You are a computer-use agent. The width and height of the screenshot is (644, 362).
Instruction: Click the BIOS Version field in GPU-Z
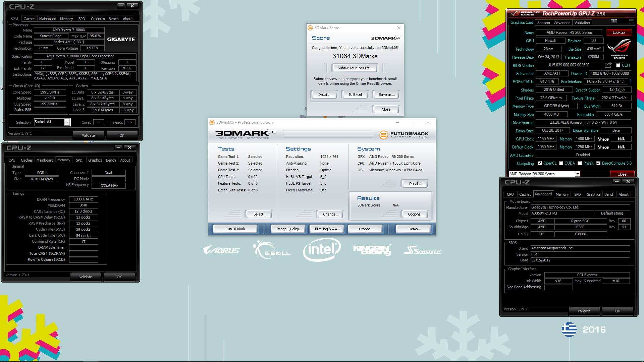pyautogui.click(x=569, y=65)
